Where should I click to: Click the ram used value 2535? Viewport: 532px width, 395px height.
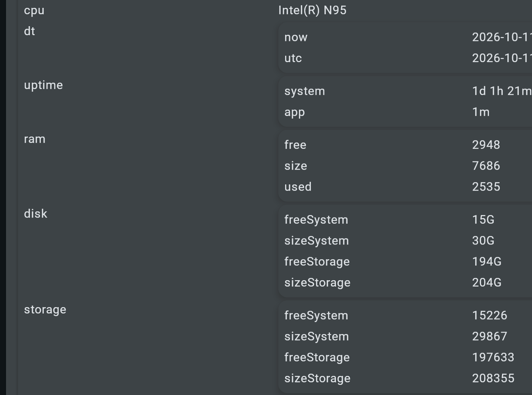click(486, 187)
